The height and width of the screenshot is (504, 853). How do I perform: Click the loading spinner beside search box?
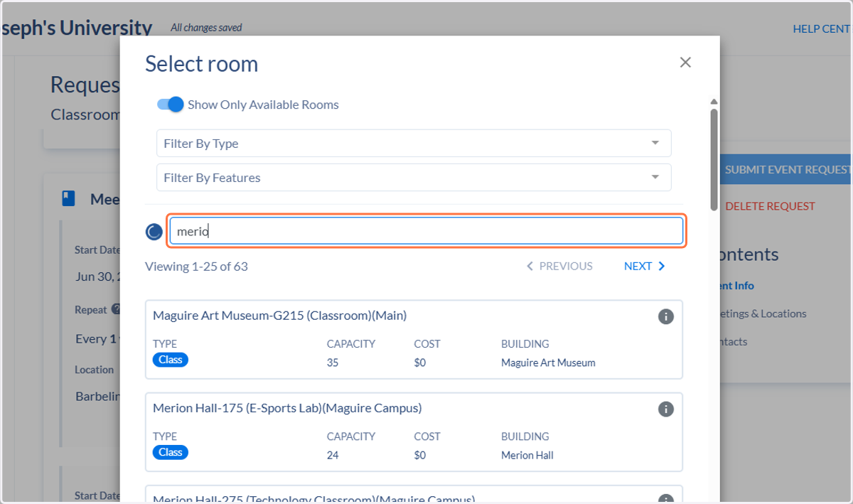[x=154, y=231]
